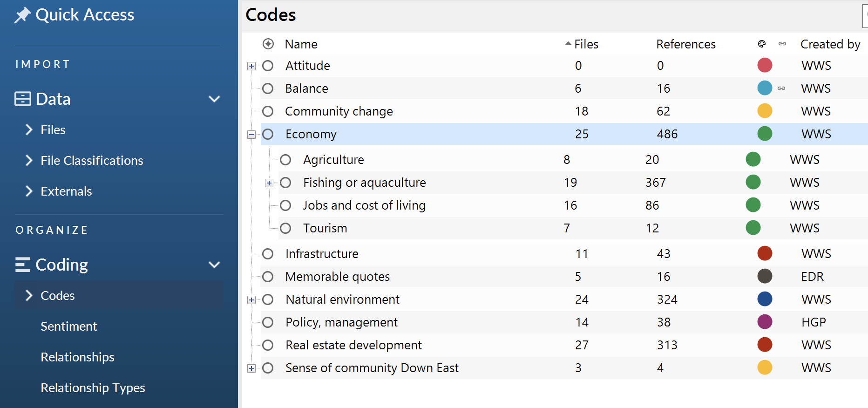This screenshot has height=408, width=868.
Task: Expand the Natural environment code
Action: point(251,300)
